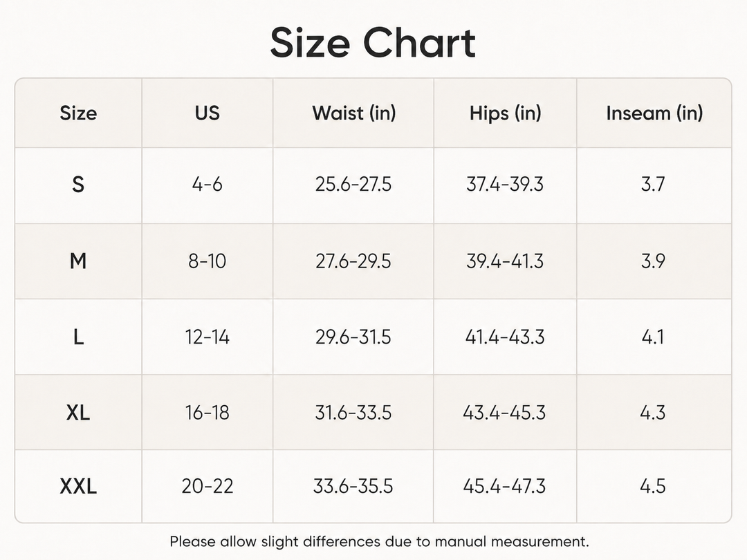Click the Hips (in) column header
The image size is (747, 560).
coord(506,113)
